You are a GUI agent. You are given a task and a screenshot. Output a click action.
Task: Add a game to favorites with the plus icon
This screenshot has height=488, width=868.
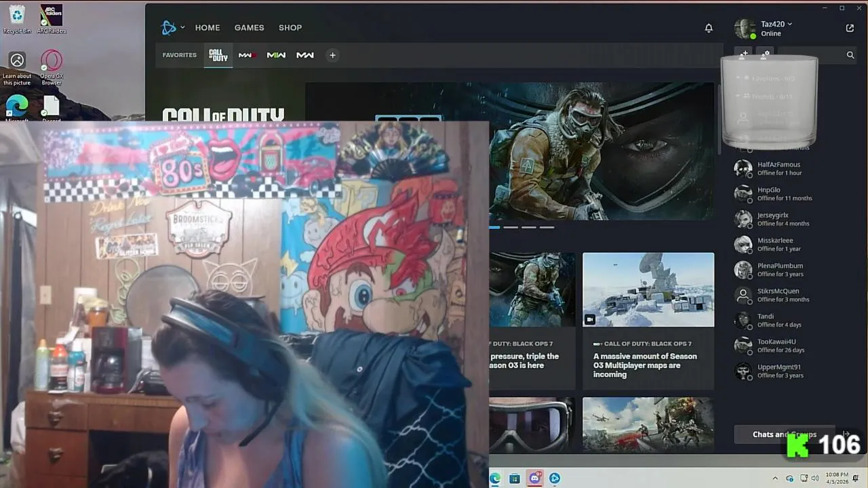click(332, 55)
